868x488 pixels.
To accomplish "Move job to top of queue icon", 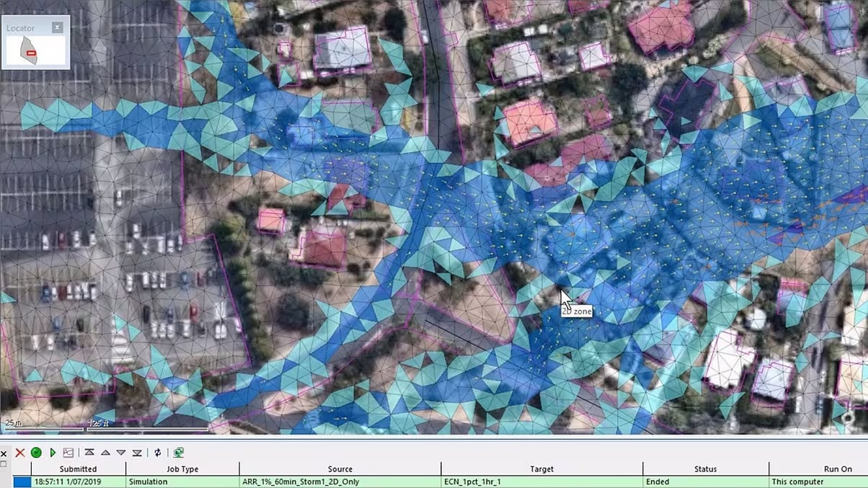I will pos(89,453).
